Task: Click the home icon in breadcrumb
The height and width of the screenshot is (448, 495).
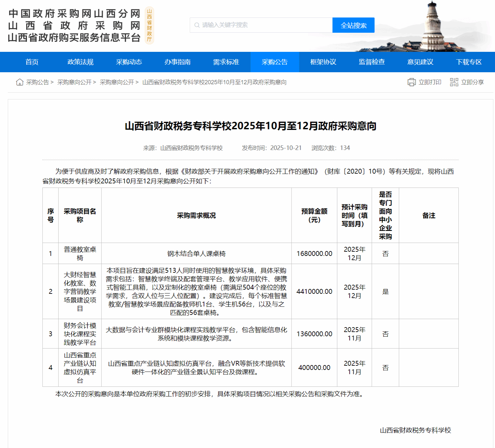Action: [20, 82]
